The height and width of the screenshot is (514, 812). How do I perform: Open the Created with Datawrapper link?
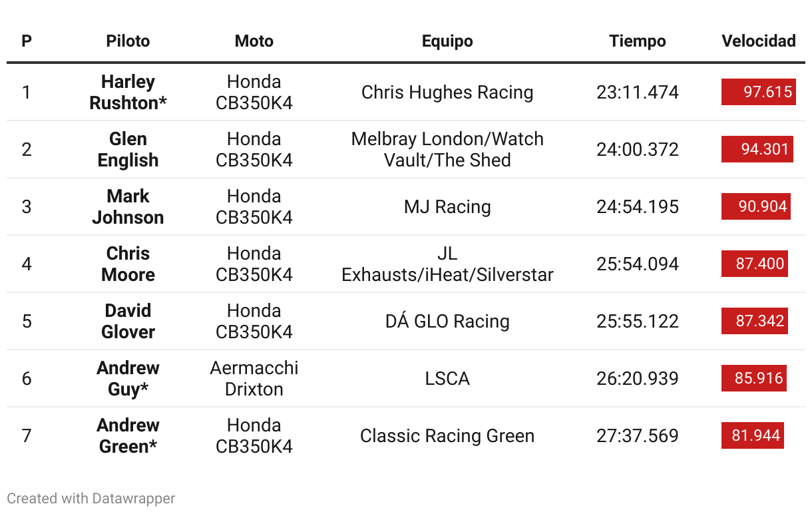tap(91, 498)
